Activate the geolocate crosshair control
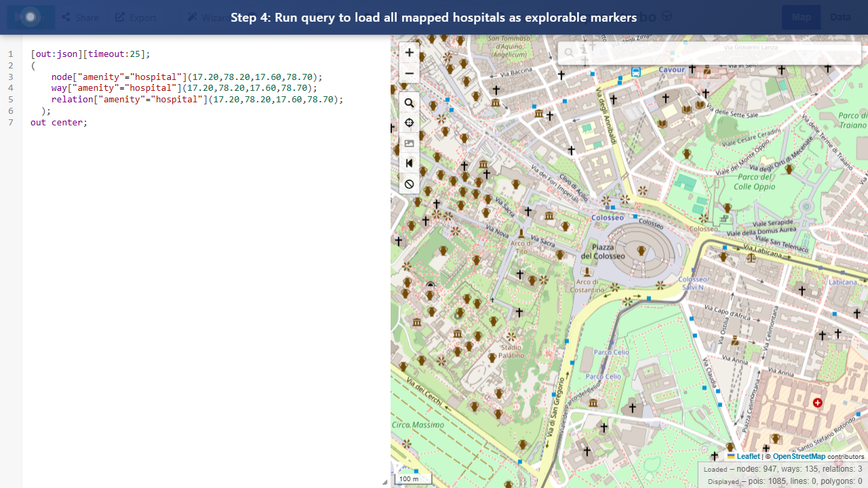The height and width of the screenshot is (488, 868). point(409,123)
